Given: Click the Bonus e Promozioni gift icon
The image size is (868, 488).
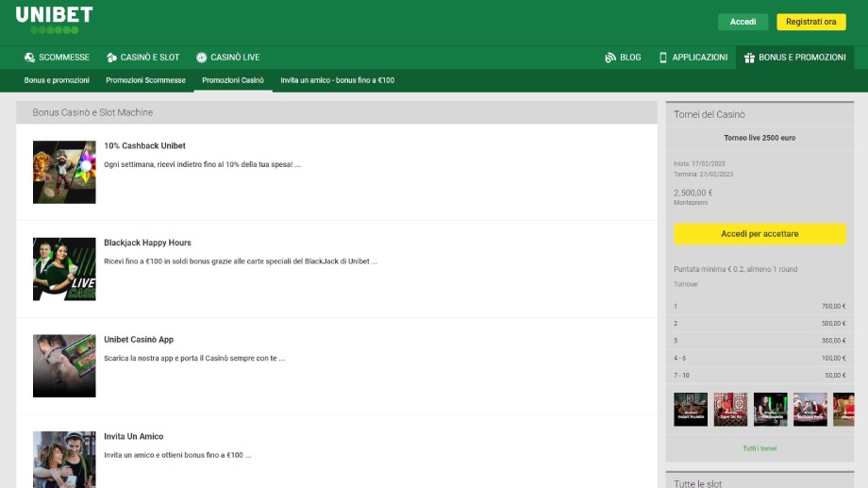Looking at the screenshot, I should (749, 57).
